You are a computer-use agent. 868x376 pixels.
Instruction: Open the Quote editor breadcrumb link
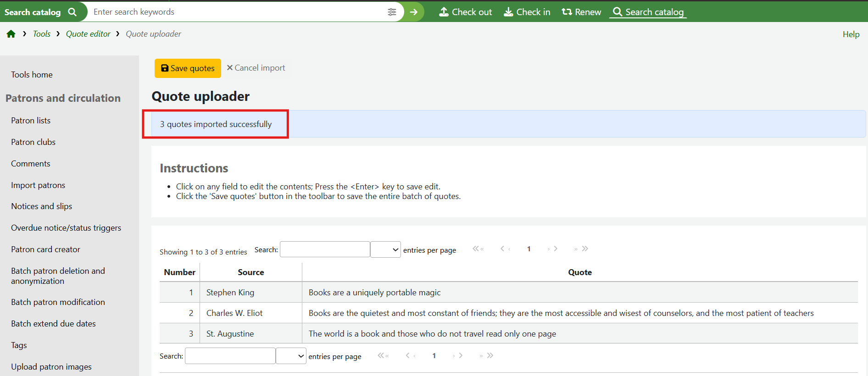88,34
